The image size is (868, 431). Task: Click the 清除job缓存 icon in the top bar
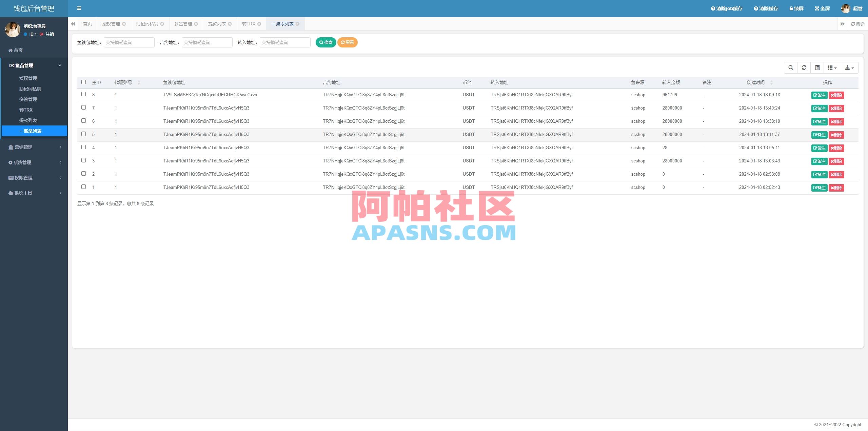tap(725, 8)
